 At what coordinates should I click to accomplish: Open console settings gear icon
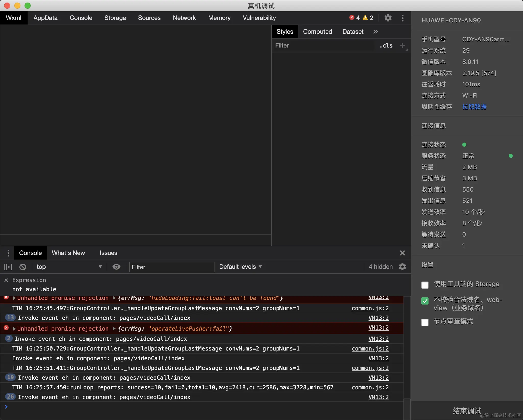tap(402, 267)
